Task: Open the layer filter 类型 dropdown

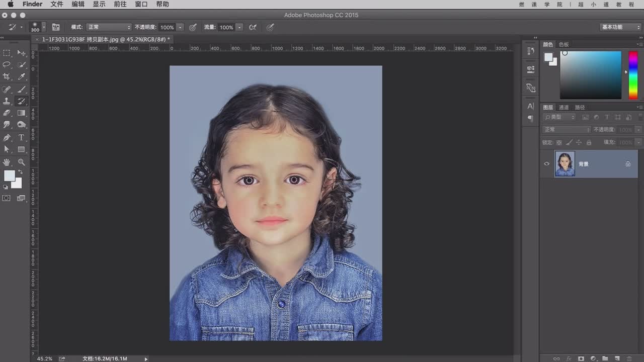Action: 559,117
